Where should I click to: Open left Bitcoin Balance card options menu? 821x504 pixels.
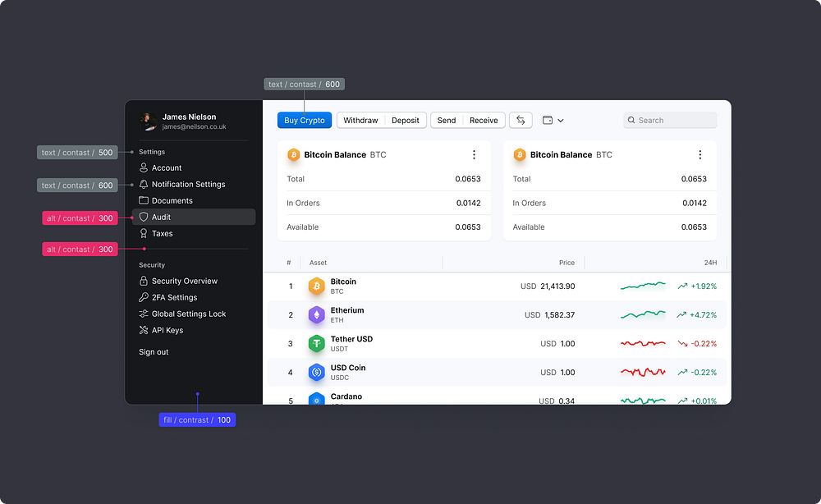pyautogui.click(x=474, y=155)
